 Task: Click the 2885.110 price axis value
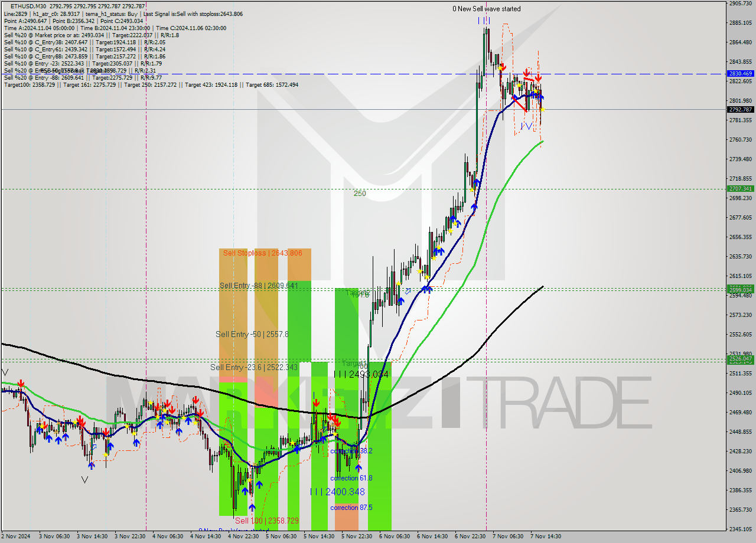(x=741, y=23)
